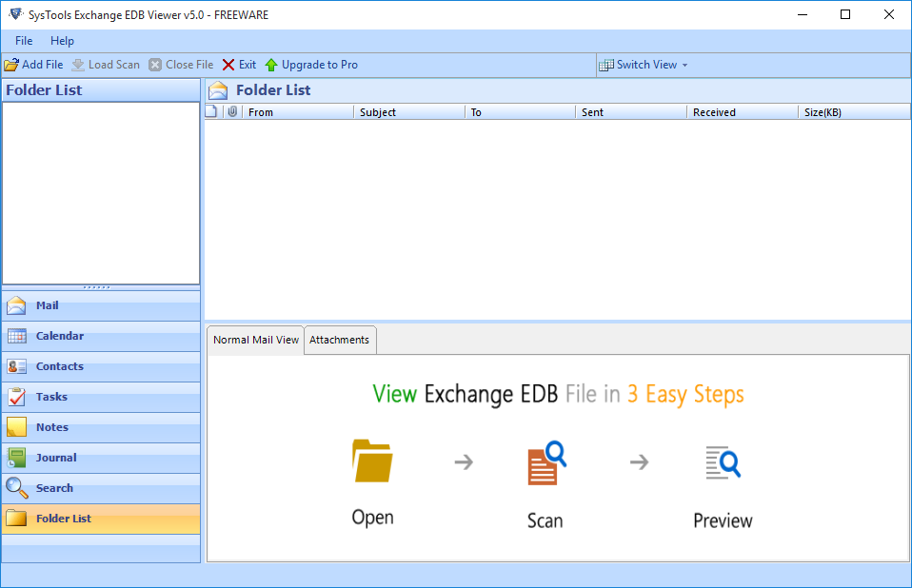Click the Calendar label in navigation pane
912x588 pixels.
(60, 336)
